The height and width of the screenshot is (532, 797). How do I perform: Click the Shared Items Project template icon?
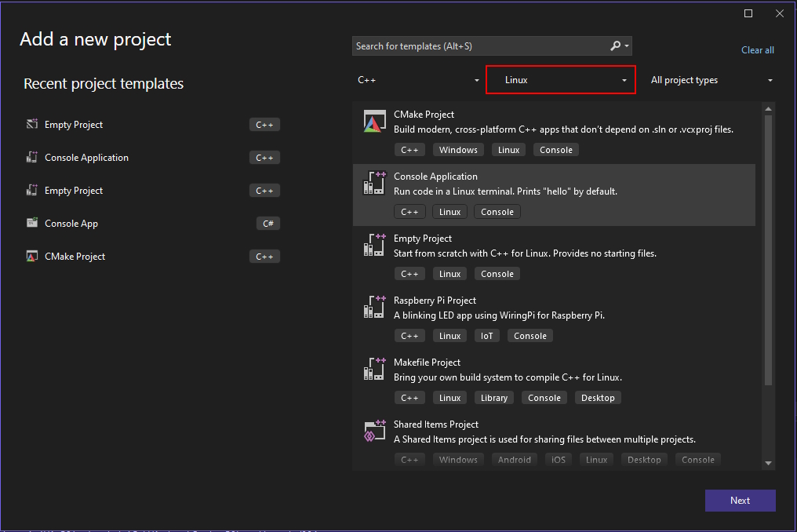pyautogui.click(x=373, y=431)
